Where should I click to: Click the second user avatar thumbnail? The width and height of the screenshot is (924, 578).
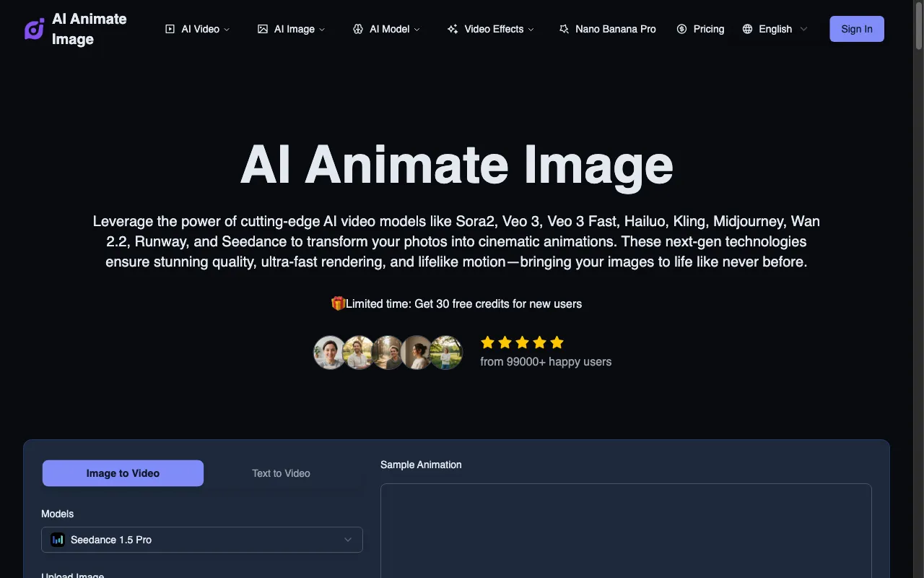click(359, 353)
